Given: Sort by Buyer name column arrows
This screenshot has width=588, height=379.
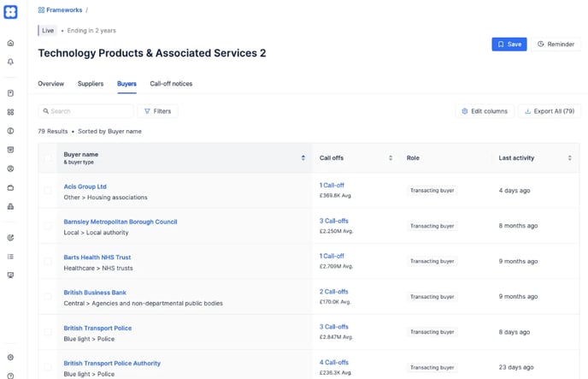Looking at the screenshot, I should click(303, 158).
